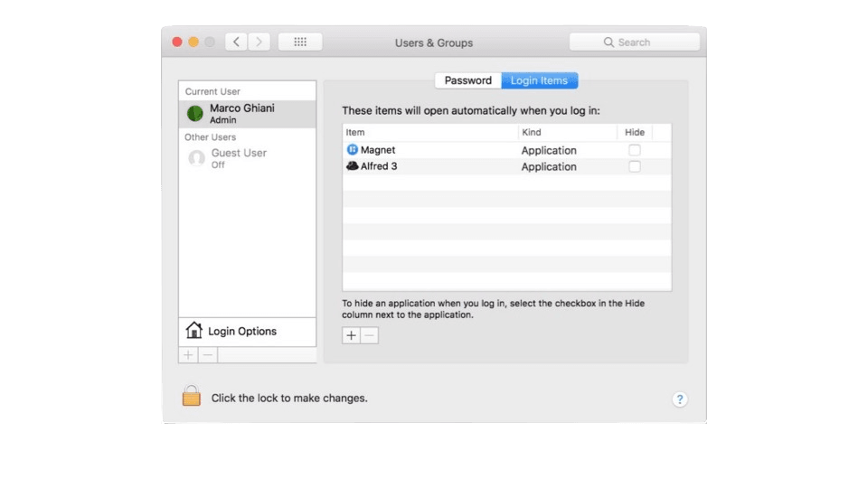Show all preferences grid button
The height and width of the screenshot is (488, 868).
300,42
